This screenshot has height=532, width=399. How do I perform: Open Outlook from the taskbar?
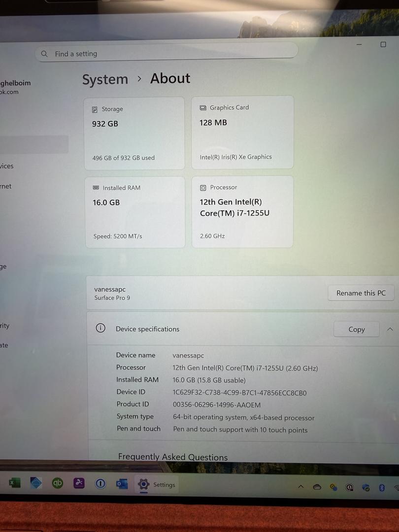point(122,484)
